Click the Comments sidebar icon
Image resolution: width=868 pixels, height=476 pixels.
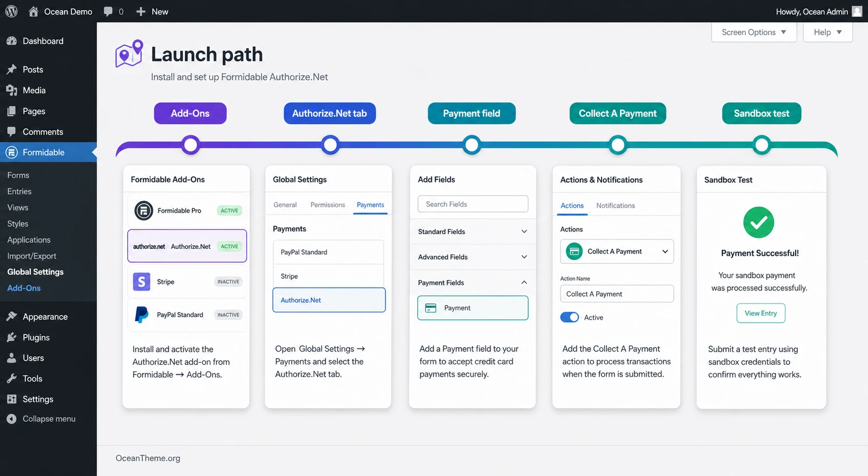click(x=11, y=132)
